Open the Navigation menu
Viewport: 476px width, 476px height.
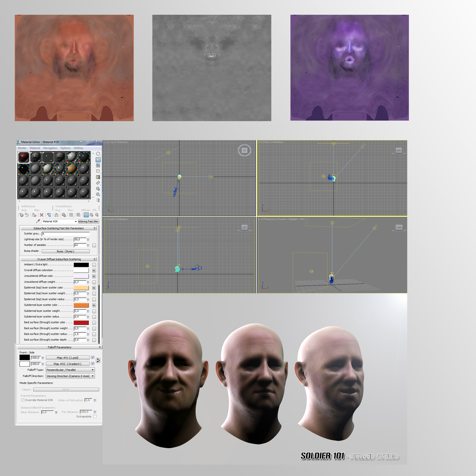tap(50, 148)
